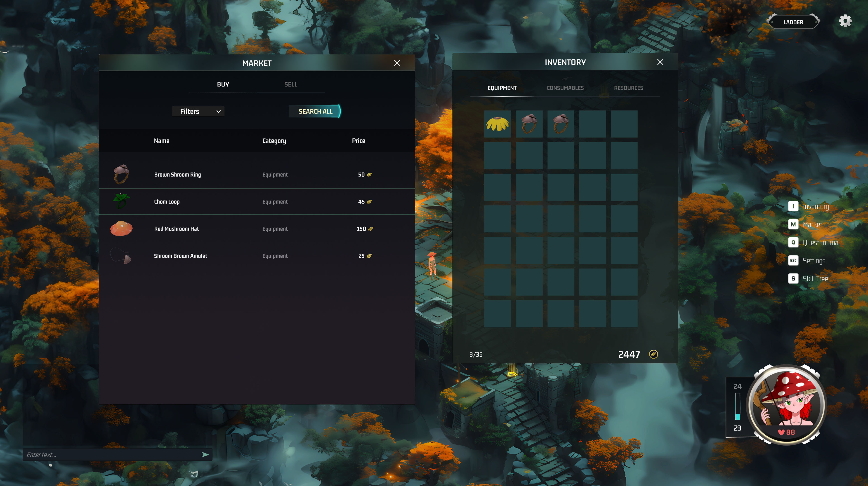Expand the Filters dropdown

pyautogui.click(x=198, y=111)
